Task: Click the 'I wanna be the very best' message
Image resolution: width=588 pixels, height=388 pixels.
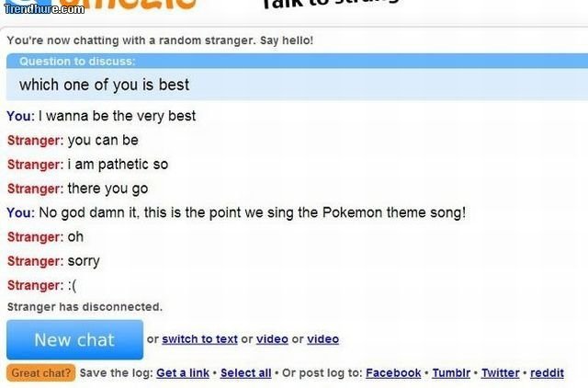Action: click(117, 116)
